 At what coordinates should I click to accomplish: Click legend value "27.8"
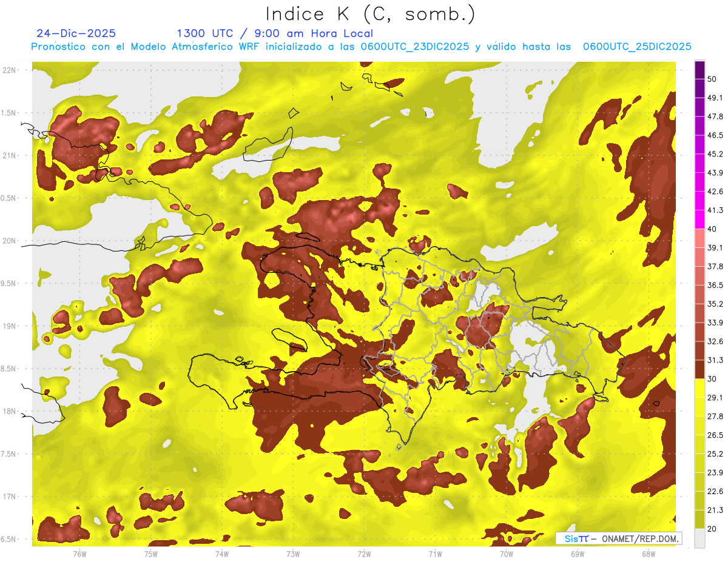tap(715, 416)
